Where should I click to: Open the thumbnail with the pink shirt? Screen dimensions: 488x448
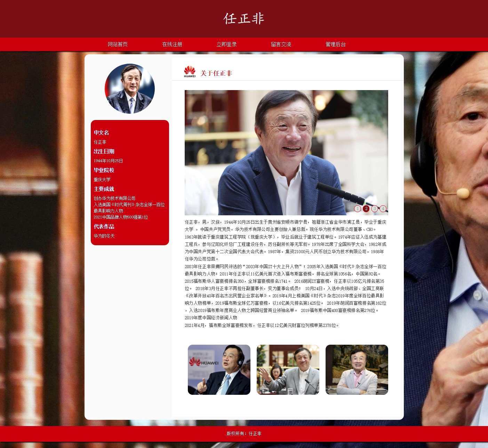pyautogui.click(x=357, y=370)
